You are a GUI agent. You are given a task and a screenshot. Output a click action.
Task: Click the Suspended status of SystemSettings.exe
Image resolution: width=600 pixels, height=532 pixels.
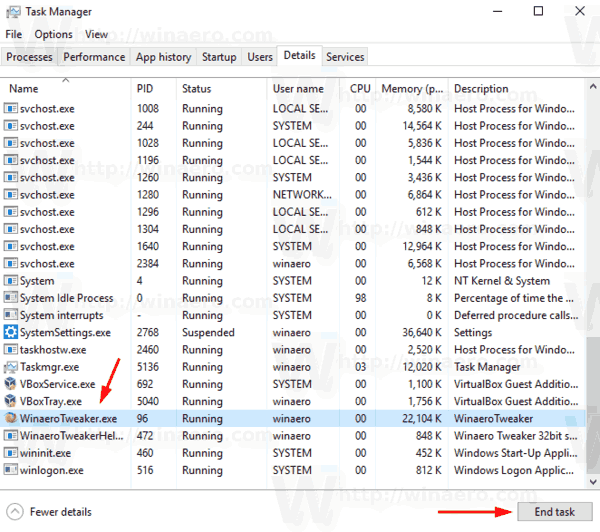pos(208,332)
